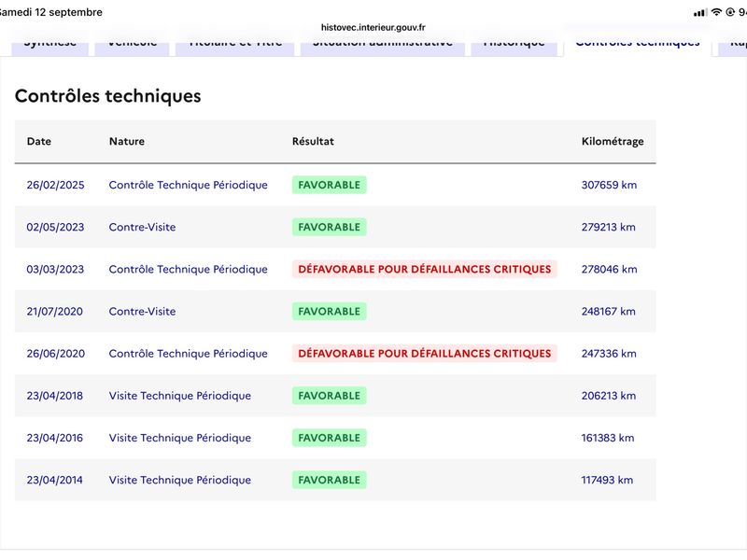
Task: Click the Kilométrage column header
Action: click(613, 142)
